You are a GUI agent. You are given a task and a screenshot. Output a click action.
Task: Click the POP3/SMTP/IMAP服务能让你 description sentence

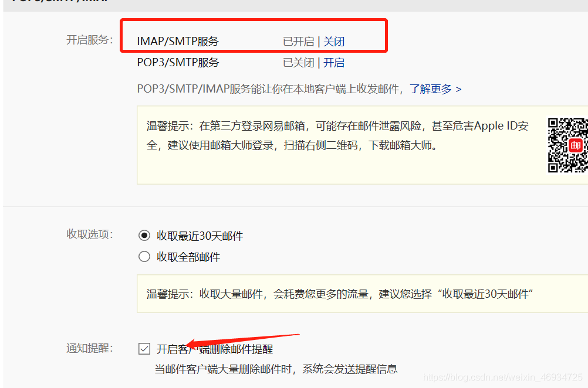pyautogui.click(x=271, y=89)
